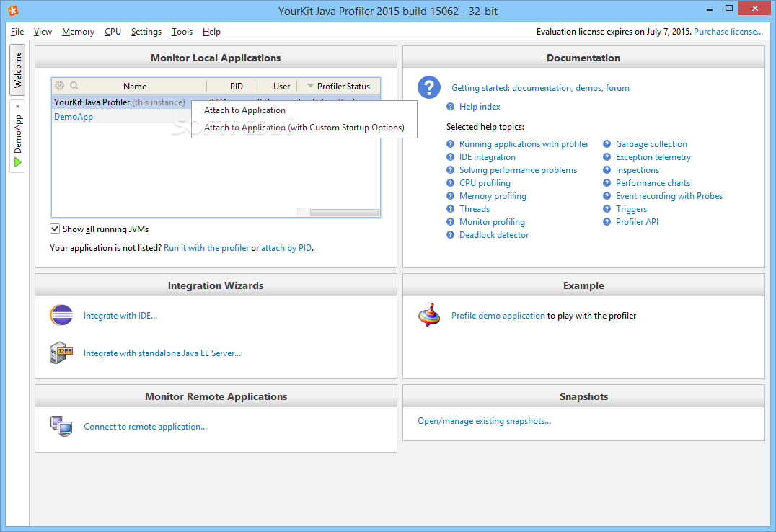This screenshot has width=776, height=532.
Task: Open the Garbage collection help topic
Action: click(651, 144)
